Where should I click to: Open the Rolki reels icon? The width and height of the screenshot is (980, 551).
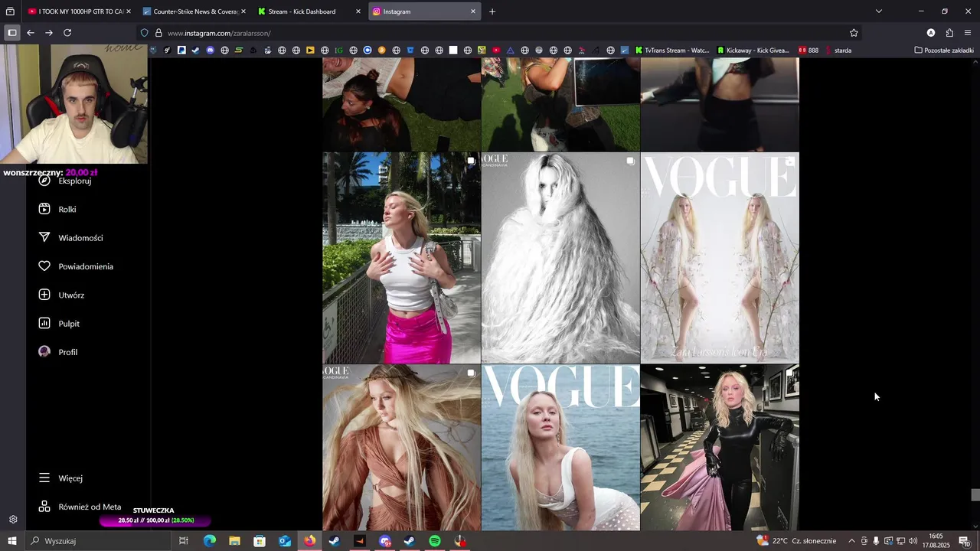(44, 209)
